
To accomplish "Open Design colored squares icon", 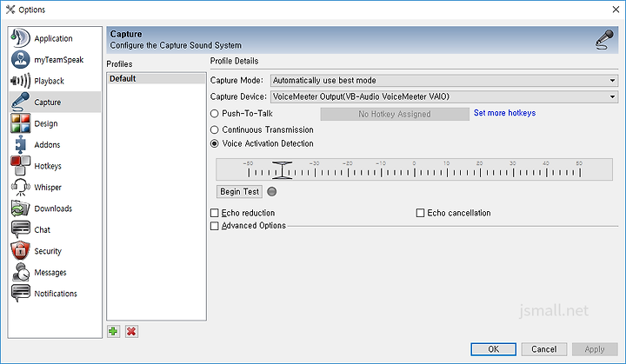I will pyautogui.click(x=20, y=123).
